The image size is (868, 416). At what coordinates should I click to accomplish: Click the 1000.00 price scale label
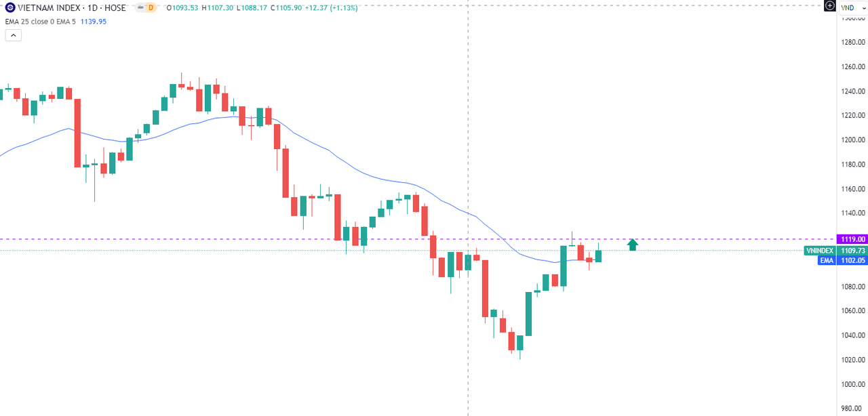click(x=853, y=384)
